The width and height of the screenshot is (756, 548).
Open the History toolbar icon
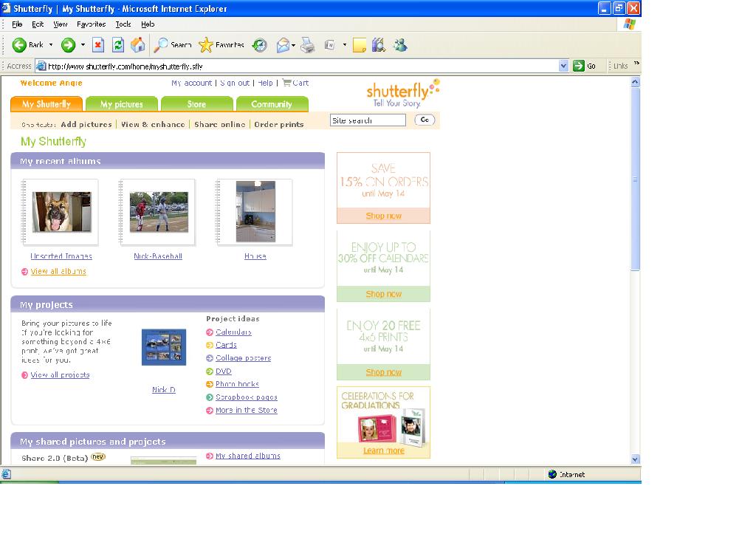(x=260, y=45)
